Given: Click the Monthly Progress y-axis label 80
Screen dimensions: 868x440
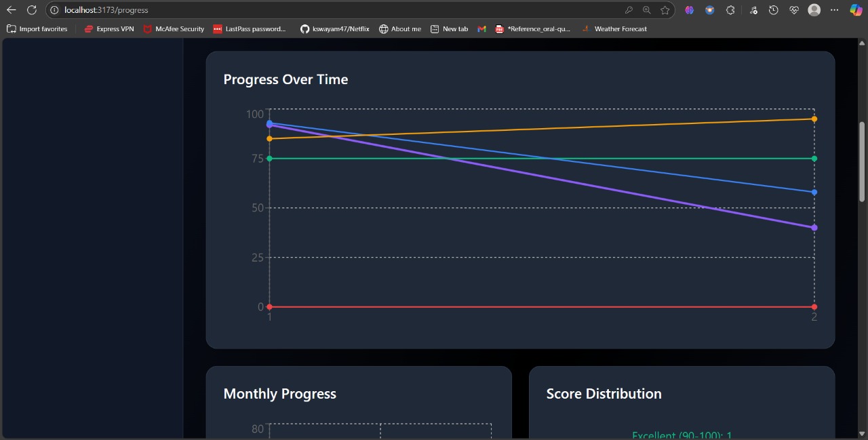Looking at the screenshot, I should [258, 428].
